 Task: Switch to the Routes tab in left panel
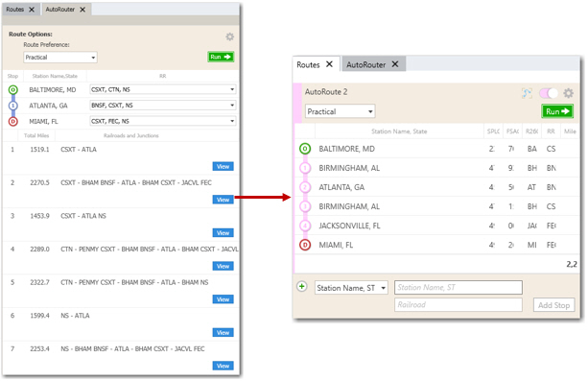[x=15, y=10]
